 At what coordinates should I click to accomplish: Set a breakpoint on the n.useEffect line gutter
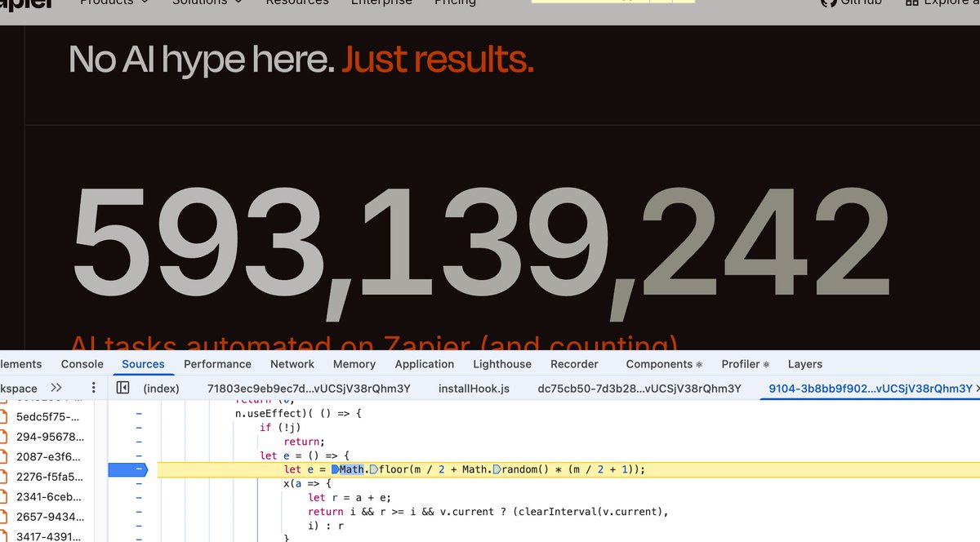[138, 414]
